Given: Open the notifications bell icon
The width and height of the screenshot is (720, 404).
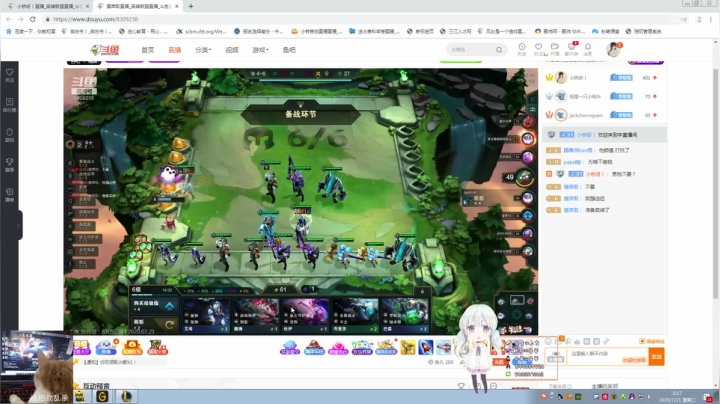Looking at the screenshot, I should pyautogui.click(x=588, y=49).
